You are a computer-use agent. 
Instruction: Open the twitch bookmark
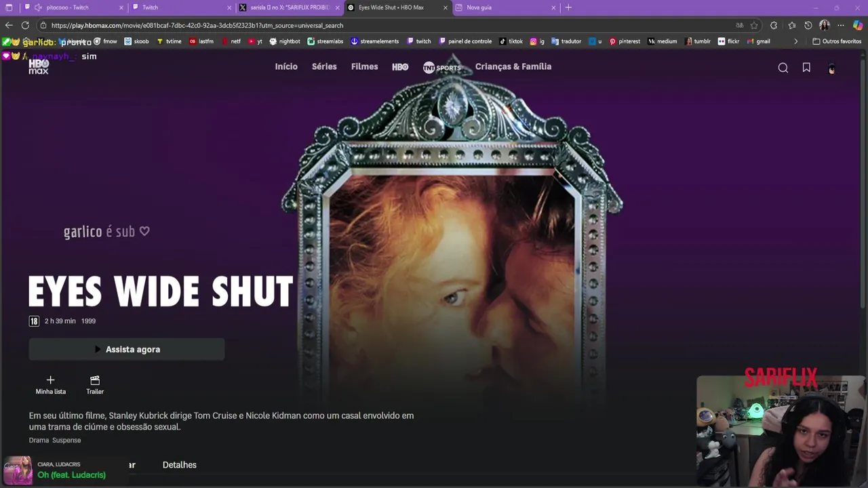(418, 41)
